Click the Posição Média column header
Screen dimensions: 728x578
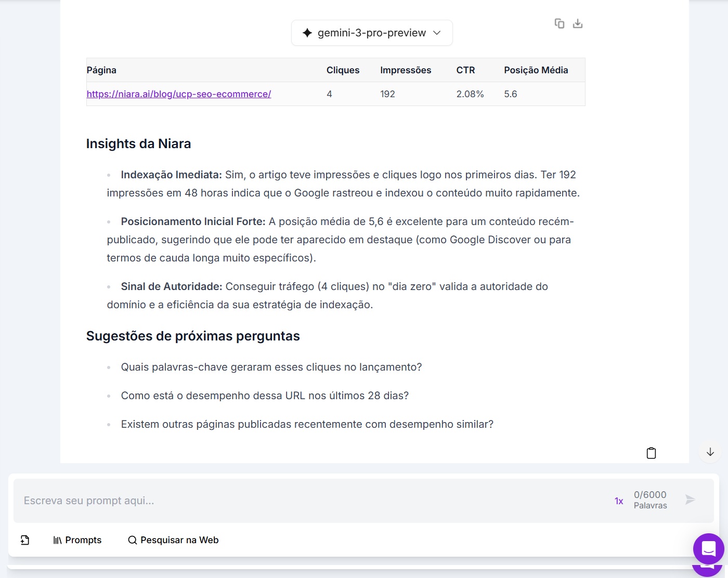pos(536,70)
